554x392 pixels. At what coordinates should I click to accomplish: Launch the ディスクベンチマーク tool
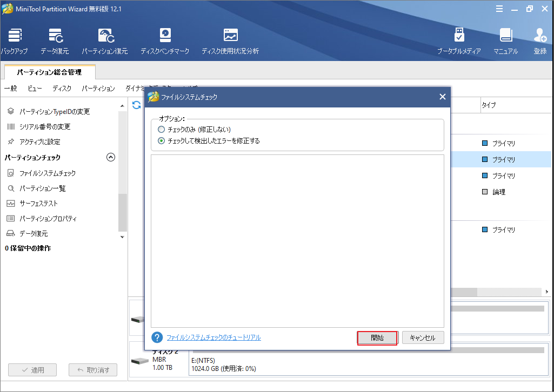point(165,36)
